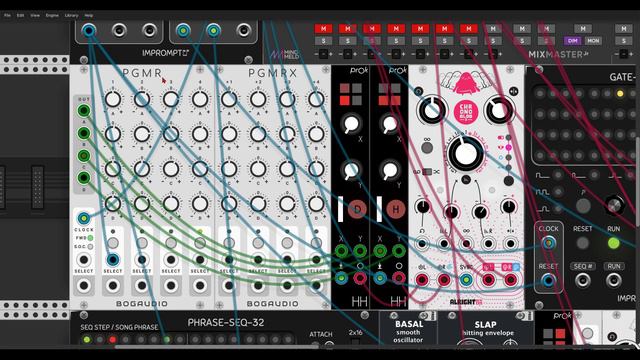Click the vertical scrollbar on right edge
The image size is (640, 360).
click(x=638, y=182)
